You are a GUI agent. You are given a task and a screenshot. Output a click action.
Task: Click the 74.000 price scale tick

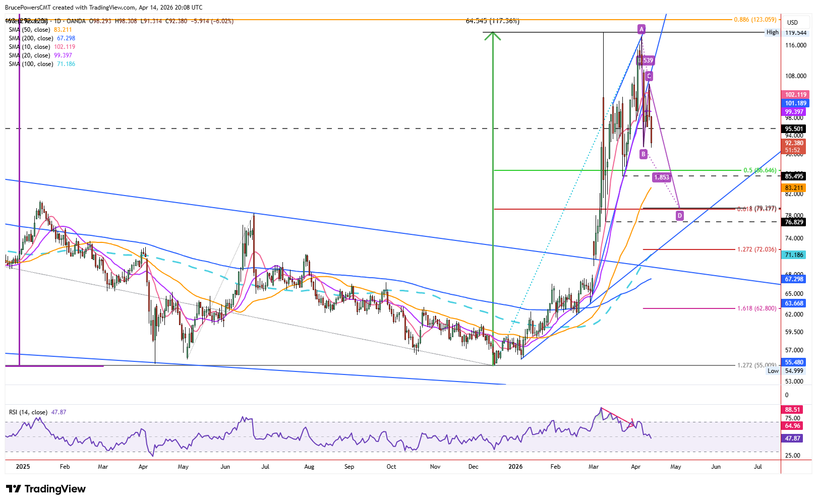(x=794, y=238)
